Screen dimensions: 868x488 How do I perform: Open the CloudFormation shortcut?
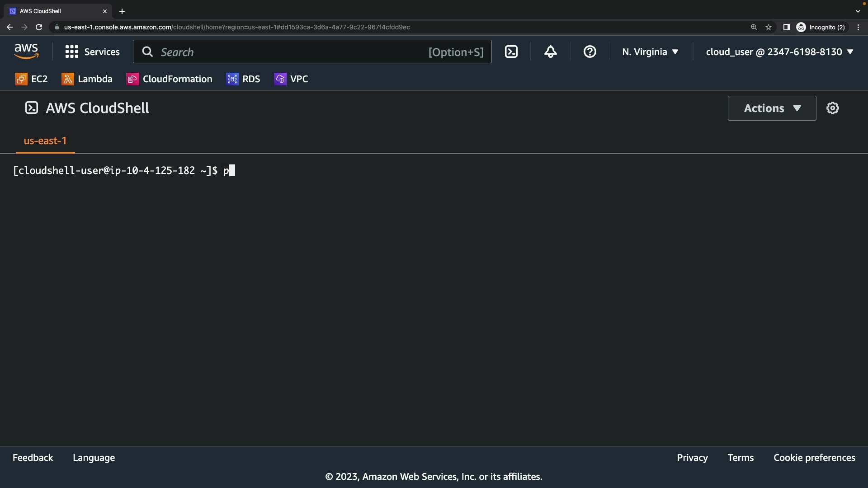point(169,79)
